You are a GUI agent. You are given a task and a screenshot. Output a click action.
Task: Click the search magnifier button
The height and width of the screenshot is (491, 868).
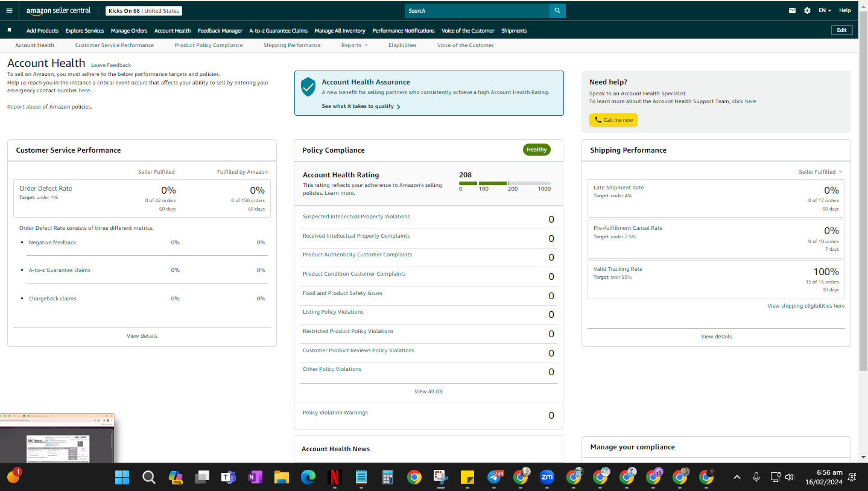tap(557, 11)
